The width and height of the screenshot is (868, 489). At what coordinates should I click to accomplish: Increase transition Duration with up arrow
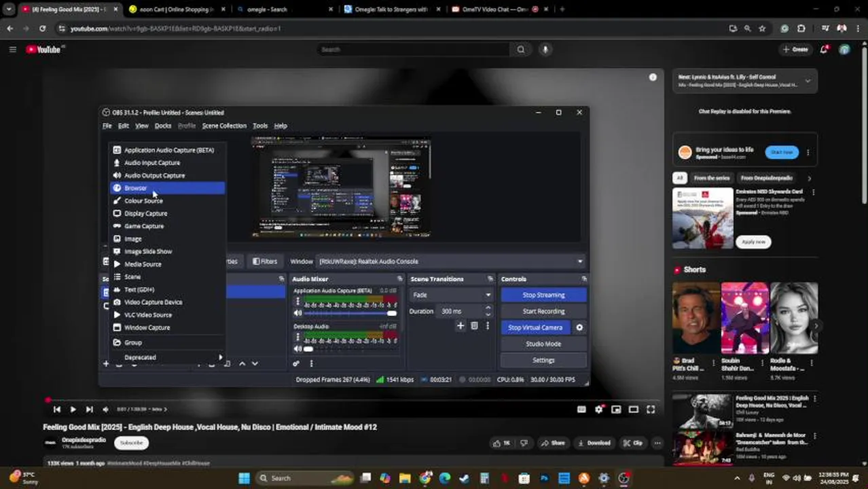(x=488, y=308)
